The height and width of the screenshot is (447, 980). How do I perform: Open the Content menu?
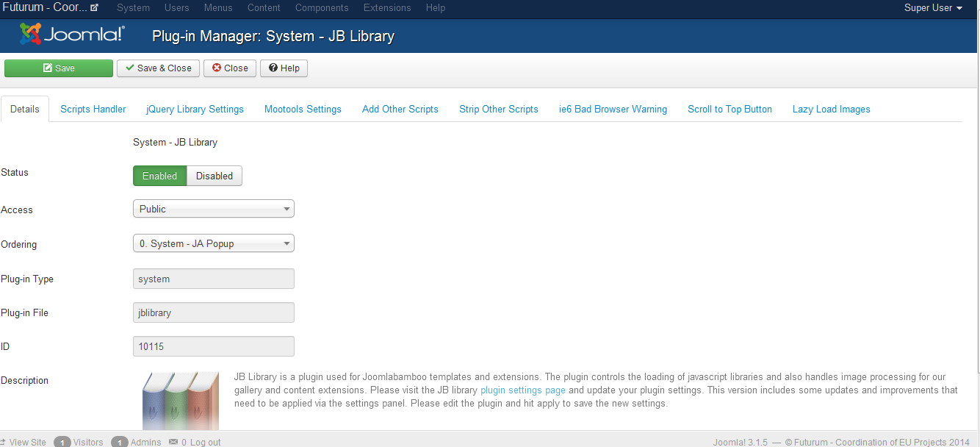coord(264,8)
